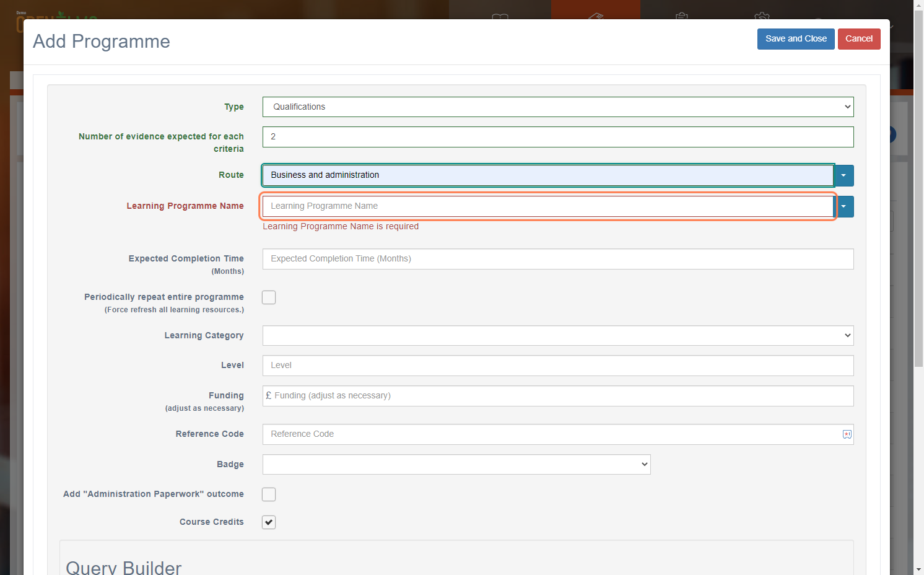
Task: Click the "Query Builder" section heading
Action: tap(124, 568)
